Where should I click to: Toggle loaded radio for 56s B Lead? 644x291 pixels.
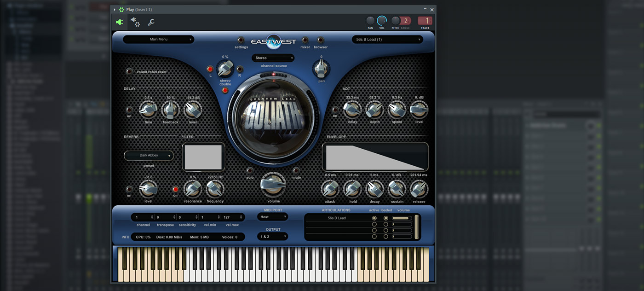(386, 218)
